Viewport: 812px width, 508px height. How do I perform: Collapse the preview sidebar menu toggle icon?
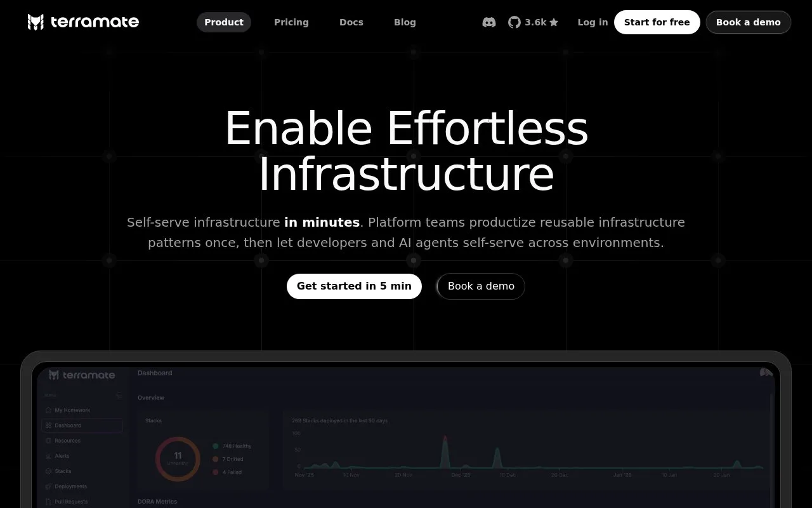click(x=119, y=396)
